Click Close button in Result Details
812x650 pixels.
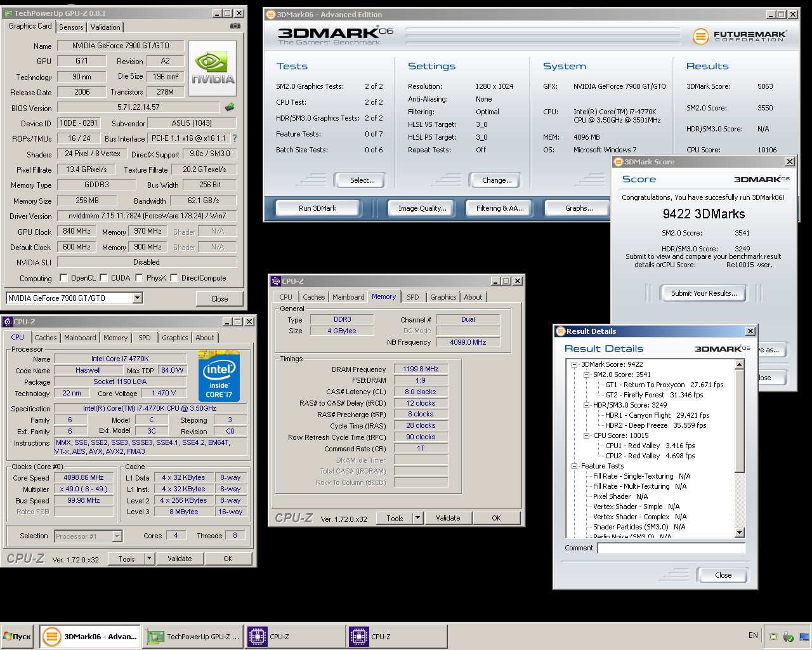tap(723, 575)
